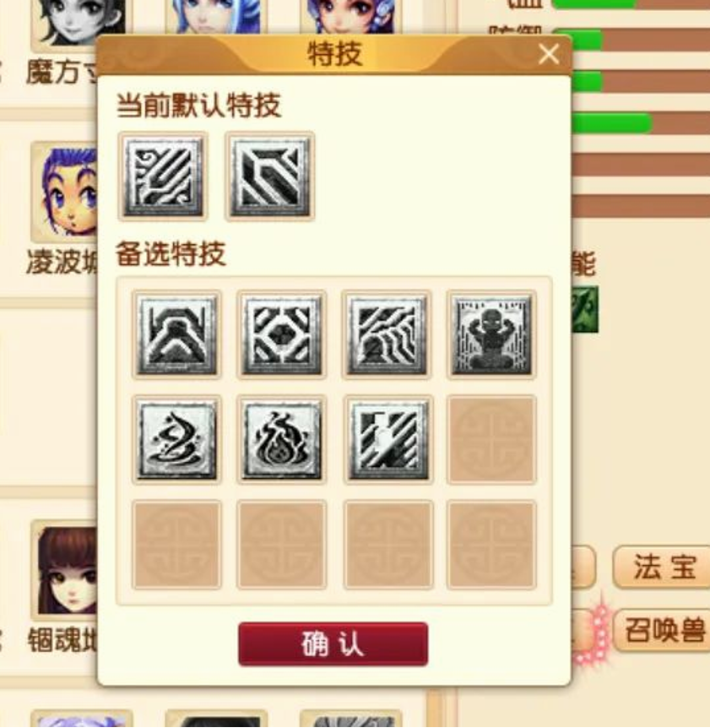
Task: Pick the diamond-pattern alternative skill
Action: (282, 334)
